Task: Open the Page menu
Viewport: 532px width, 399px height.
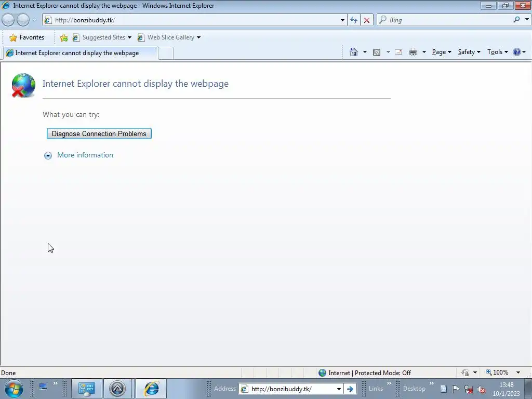Action: pyautogui.click(x=442, y=52)
